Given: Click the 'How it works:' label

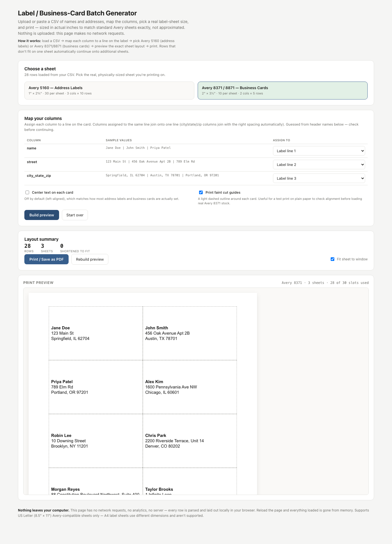Looking at the screenshot, I should coord(29,41).
